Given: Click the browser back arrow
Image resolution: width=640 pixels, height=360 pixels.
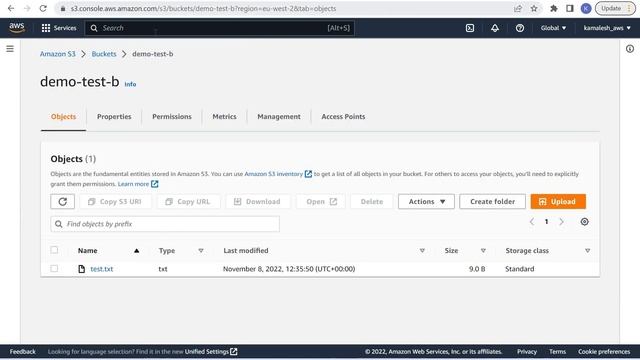Looking at the screenshot, I should (x=11, y=8).
